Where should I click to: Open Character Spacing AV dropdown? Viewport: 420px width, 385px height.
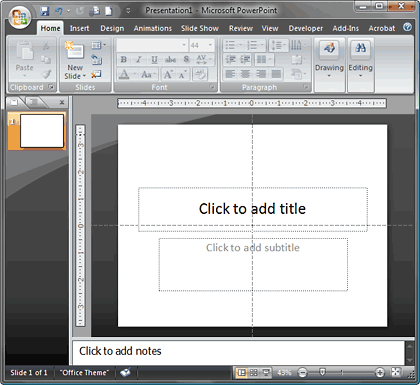coord(203,59)
